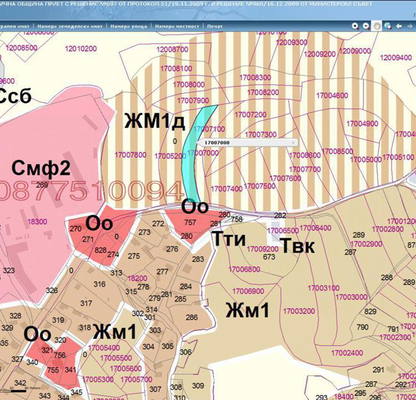Select the zoom out magnifier tool

366,26
